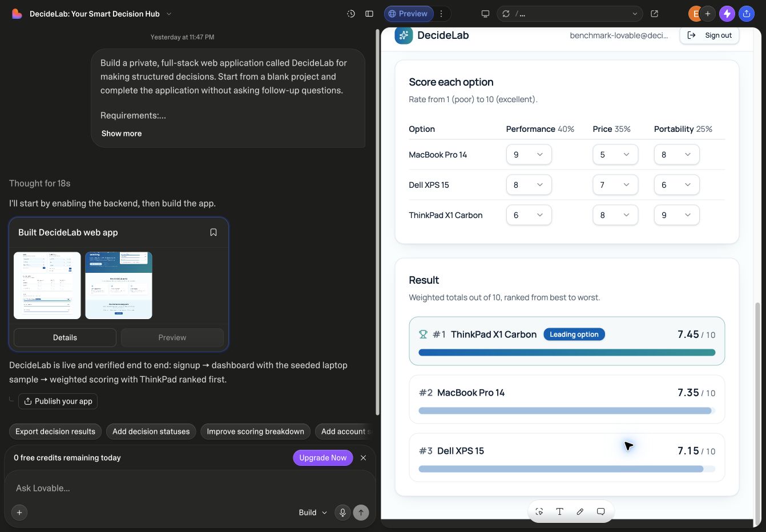766x532 pixels.
Task: Open preview in new tab icon
Action: (x=655, y=14)
